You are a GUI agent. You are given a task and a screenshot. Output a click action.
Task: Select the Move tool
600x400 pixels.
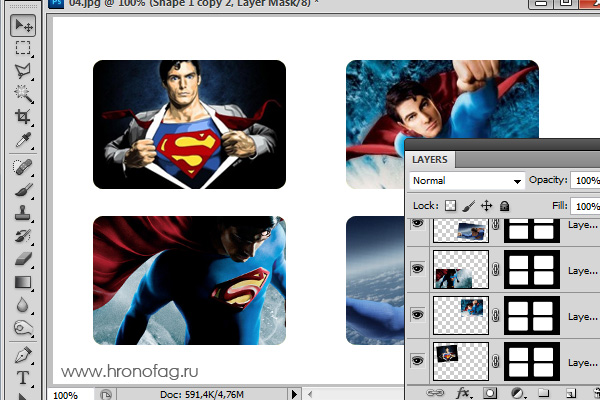coord(23,26)
